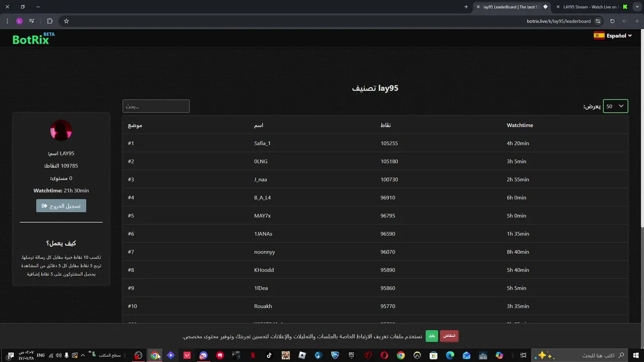Open TikTok from the taskbar
This screenshot has width=644, height=362.
point(269,355)
